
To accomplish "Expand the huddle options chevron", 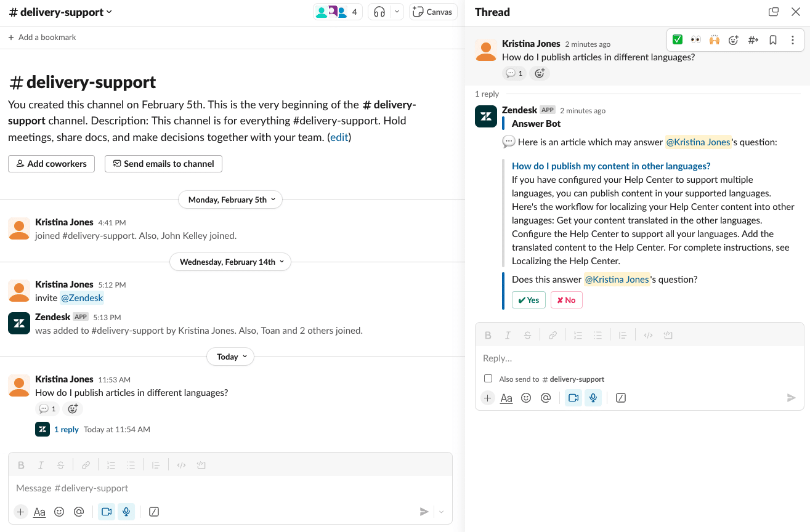I will [397, 11].
